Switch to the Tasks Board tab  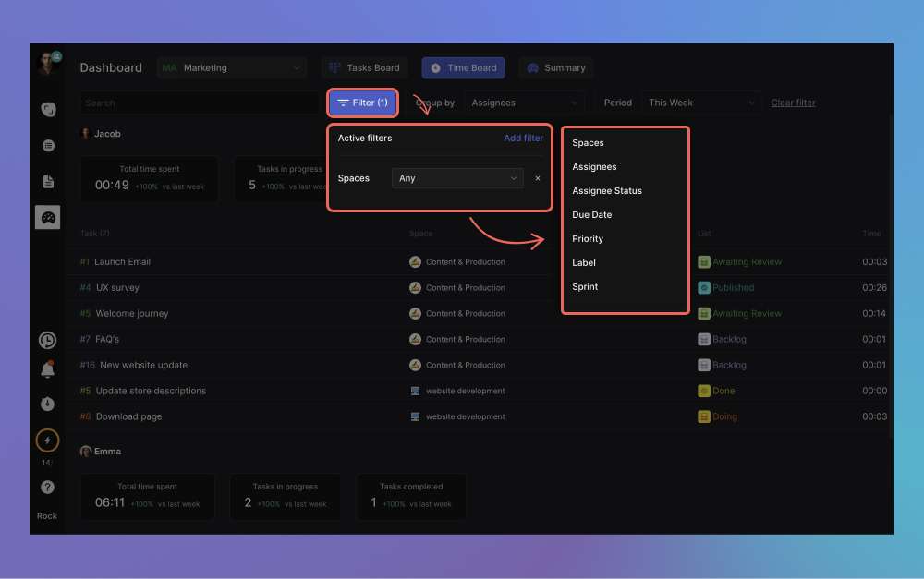[x=364, y=67]
